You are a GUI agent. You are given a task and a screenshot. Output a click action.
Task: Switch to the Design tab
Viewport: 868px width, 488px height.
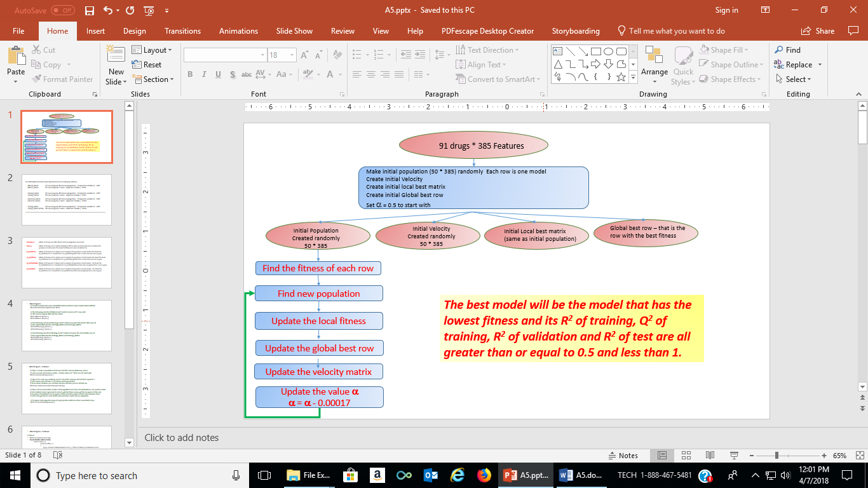pos(135,31)
